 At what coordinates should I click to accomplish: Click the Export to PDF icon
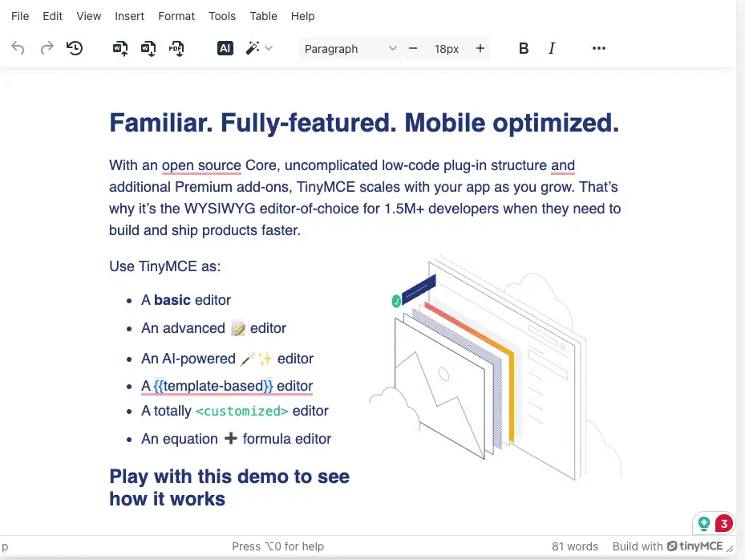click(x=176, y=48)
